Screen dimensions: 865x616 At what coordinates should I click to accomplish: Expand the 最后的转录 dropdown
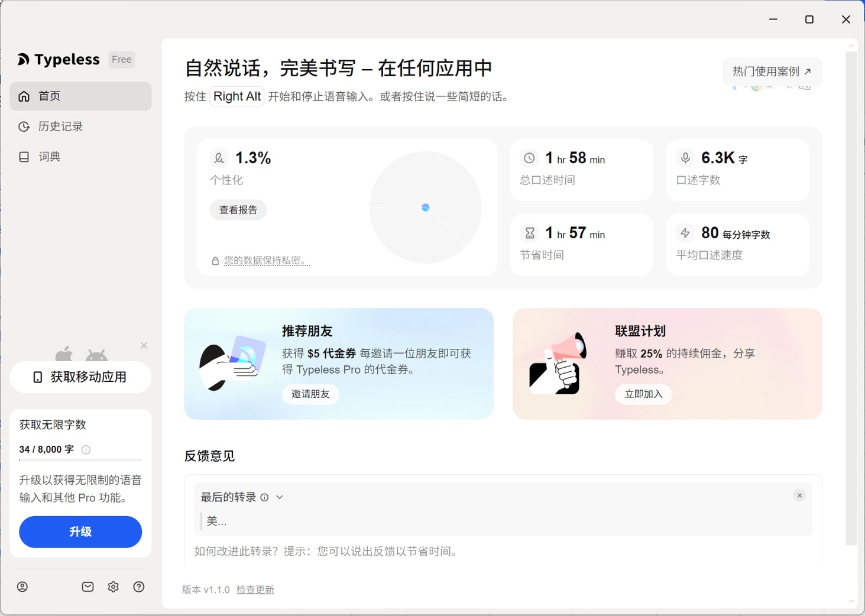(x=280, y=497)
